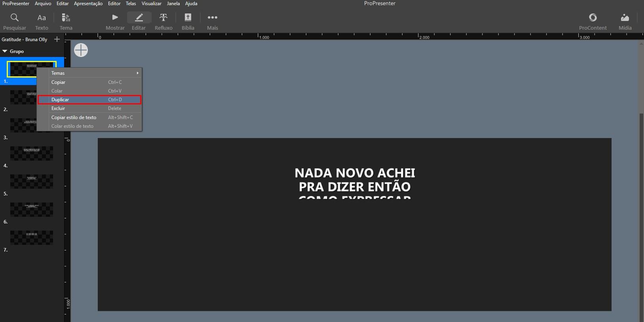Viewport: 644px width, 322px height.
Task: Select the Texto toolbar icon
Action: click(42, 18)
